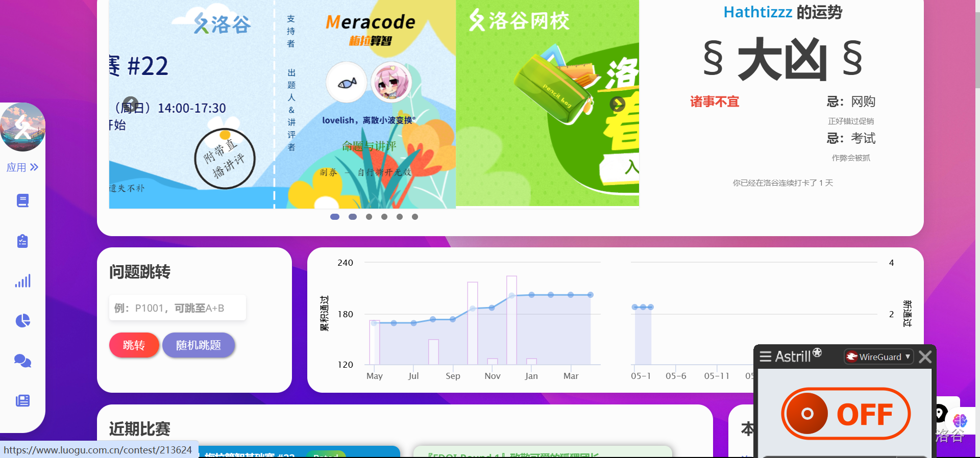Click the red 跳转 button

tap(134, 345)
